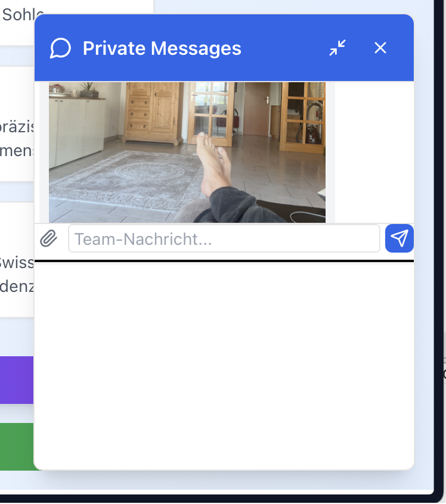Image resolution: width=446 pixels, height=504 pixels.
Task: Click the paperclip attachment icon
Action: (48, 239)
